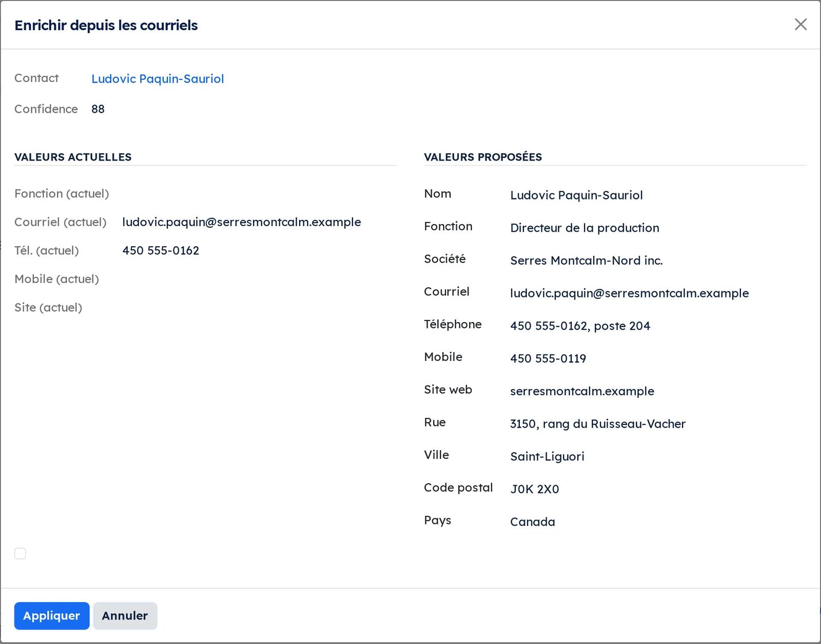Click the Annuler button
This screenshot has width=821, height=644.
coord(125,616)
